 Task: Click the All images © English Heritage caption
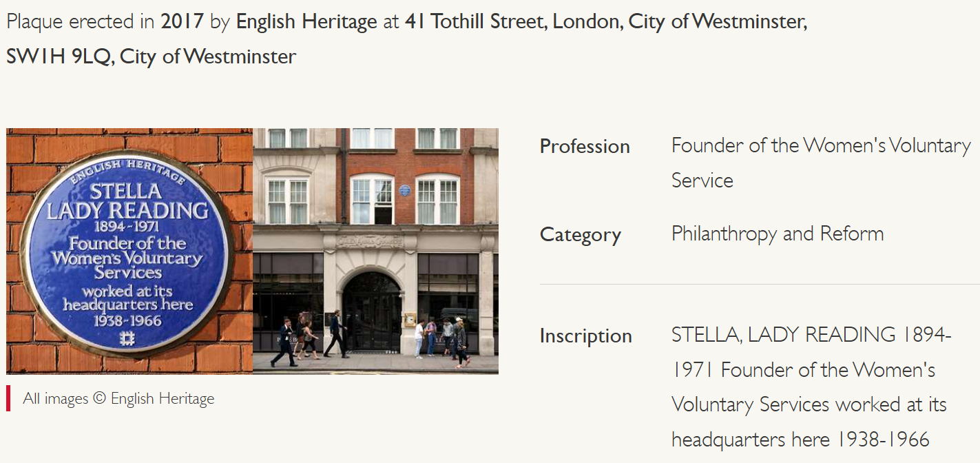click(118, 398)
